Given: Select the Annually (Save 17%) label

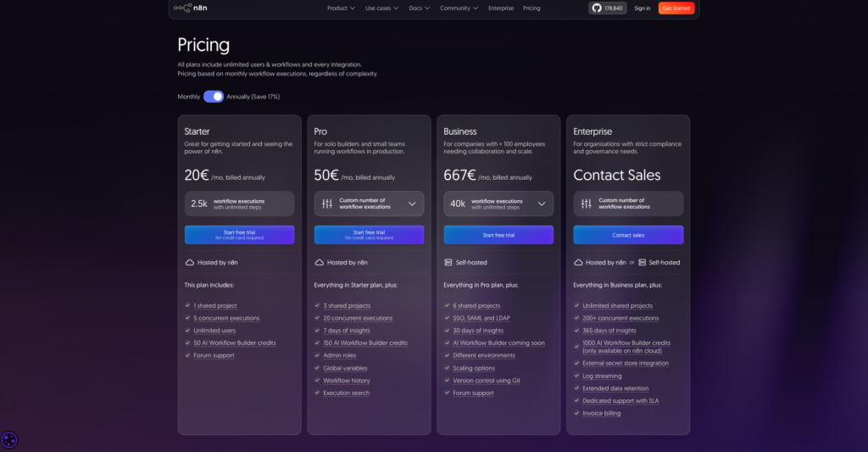Looking at the screenshot, I should point(253,97).
